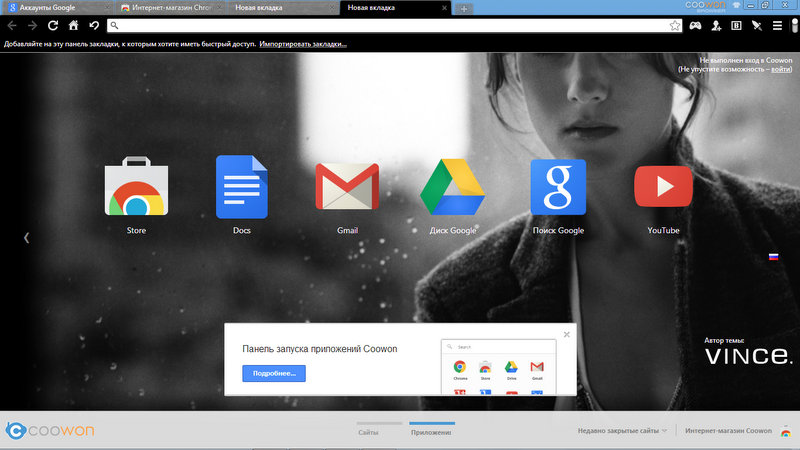Close the active Новая вкладка tab
This screenshot has width=800, height=450.
pyautogui.click(x=444, y=8)
